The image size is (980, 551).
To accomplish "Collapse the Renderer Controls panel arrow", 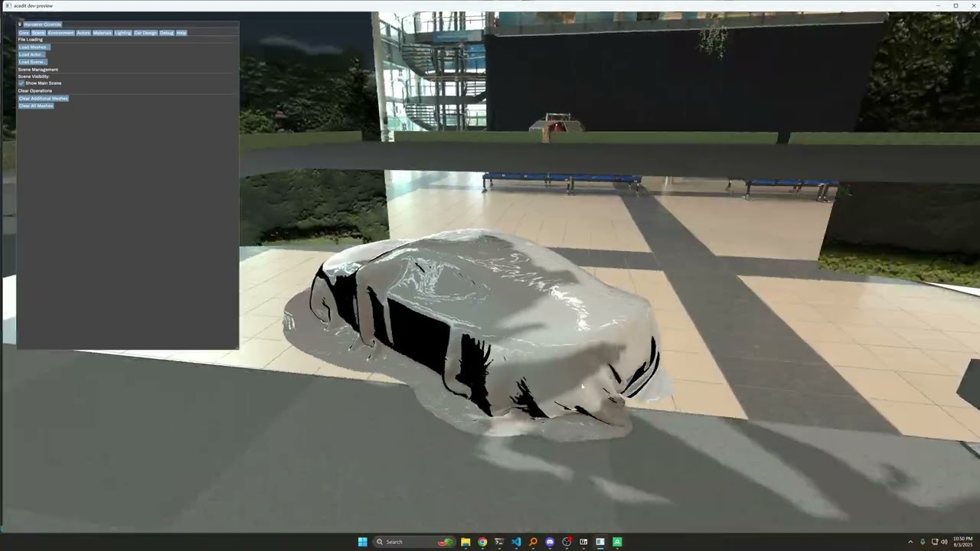I will point(20,24).
